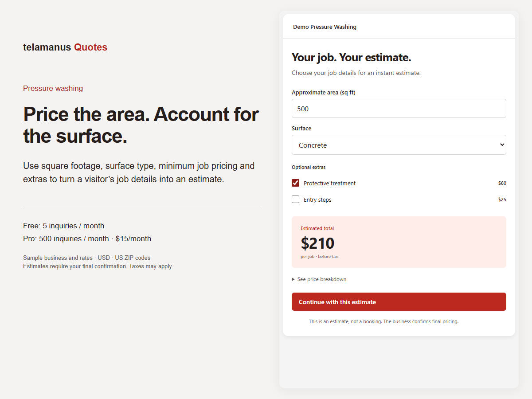Click Continue with this estimate
This screenshot has width=532, height=399.
tap(399, 302)
